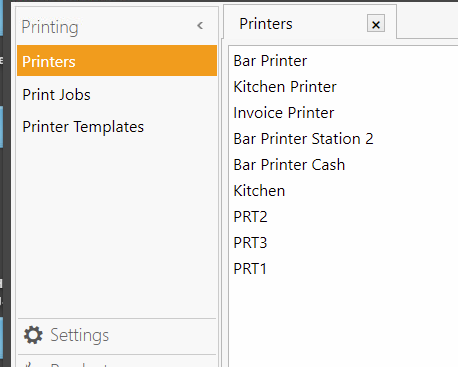Screen dimensions: 458x367
Task: Select Invoice Printer in the list
Action: 284,113
